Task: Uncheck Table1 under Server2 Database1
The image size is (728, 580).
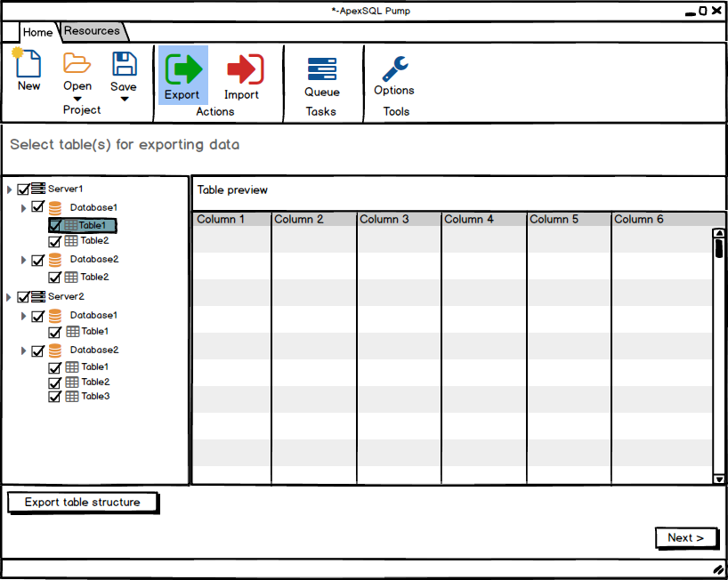Action: [55, 332]
